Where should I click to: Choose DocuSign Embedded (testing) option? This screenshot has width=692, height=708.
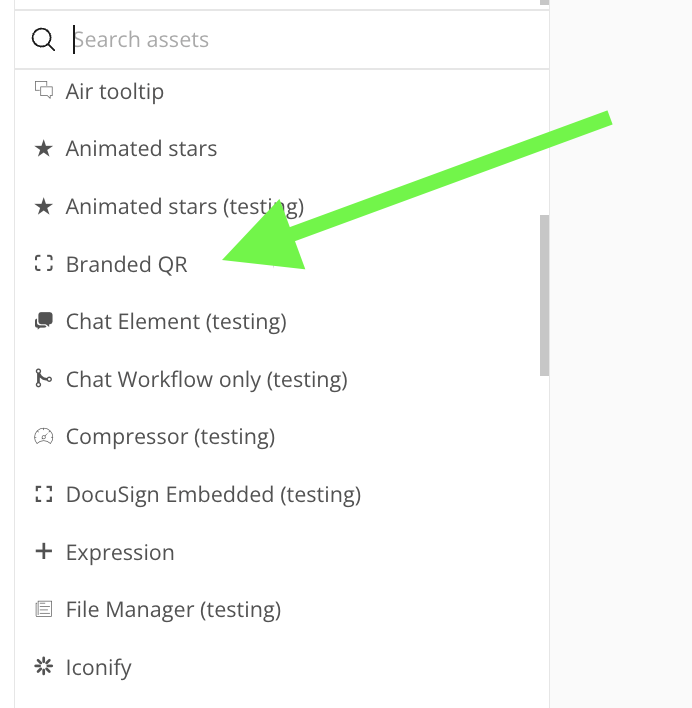click(x=213, y=494)
